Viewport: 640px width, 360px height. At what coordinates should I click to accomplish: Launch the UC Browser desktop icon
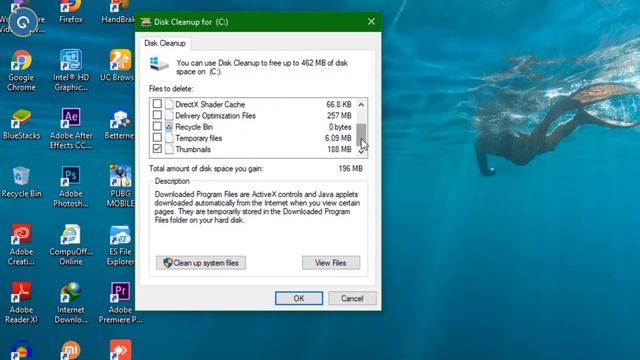(118, 65)
